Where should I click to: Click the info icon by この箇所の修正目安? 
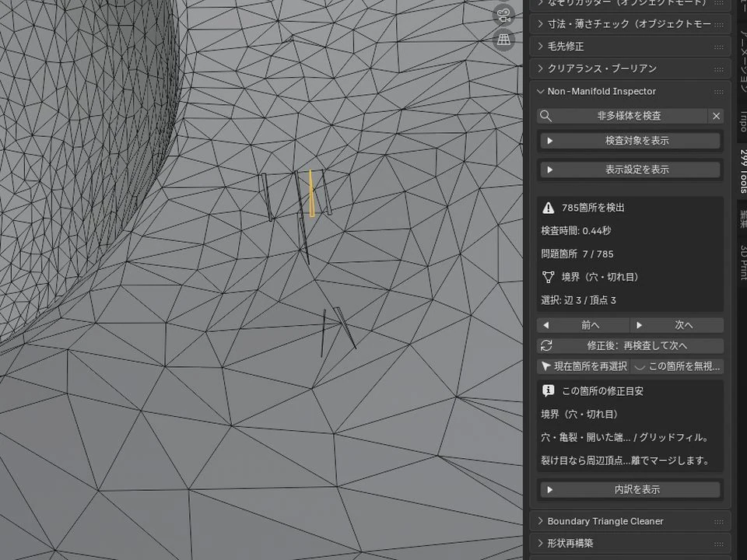click(x=549, y=391)
